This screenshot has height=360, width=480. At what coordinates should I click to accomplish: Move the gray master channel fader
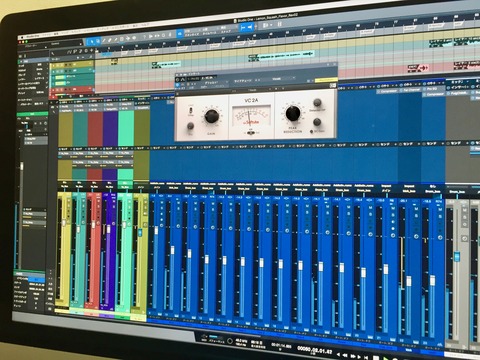pos(457,257)
